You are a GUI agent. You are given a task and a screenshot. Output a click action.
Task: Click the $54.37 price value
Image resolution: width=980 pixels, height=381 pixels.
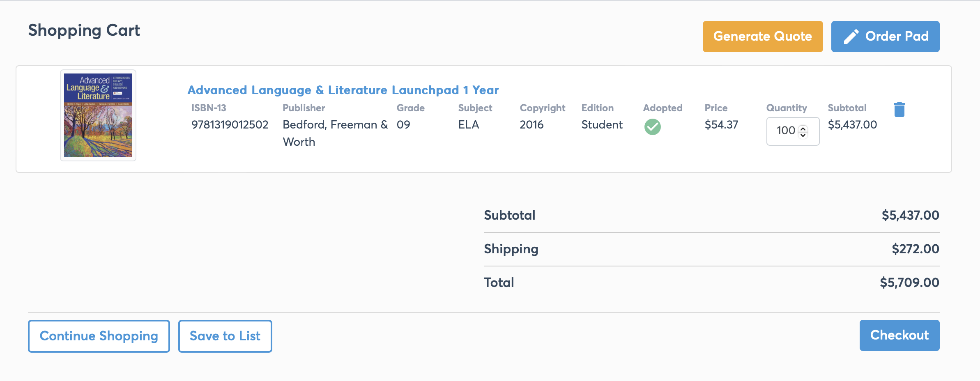point(721,124)
